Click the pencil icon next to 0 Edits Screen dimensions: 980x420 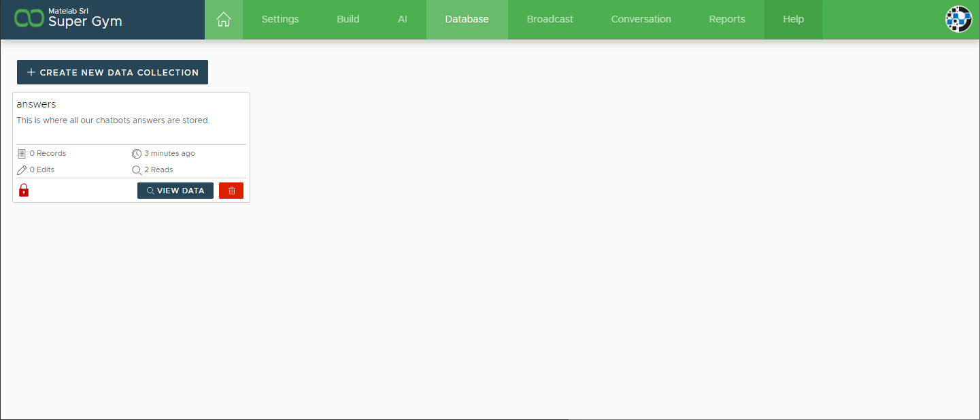click(22, 169)
